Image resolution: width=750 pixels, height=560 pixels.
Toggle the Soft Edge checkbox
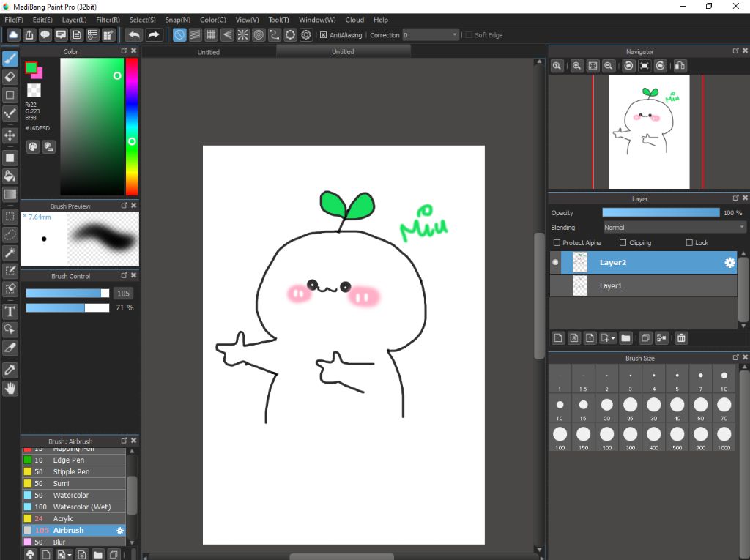pyautogui.click(x=469, y=35)
